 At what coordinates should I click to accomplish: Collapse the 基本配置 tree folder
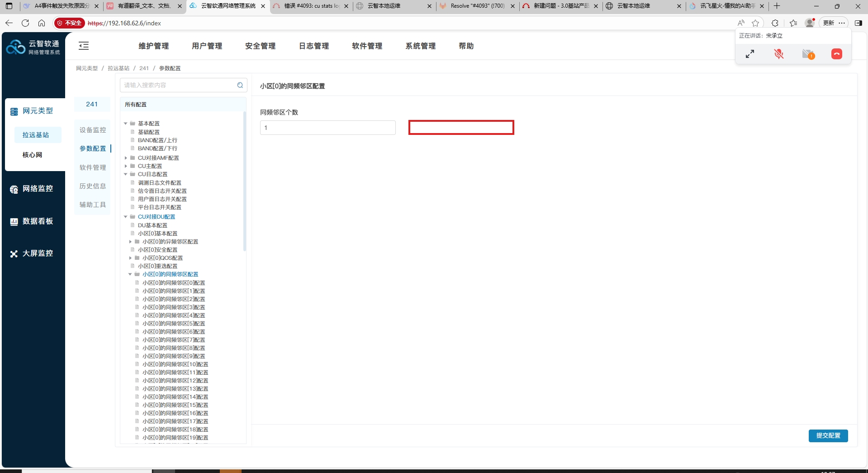[126, 124]
